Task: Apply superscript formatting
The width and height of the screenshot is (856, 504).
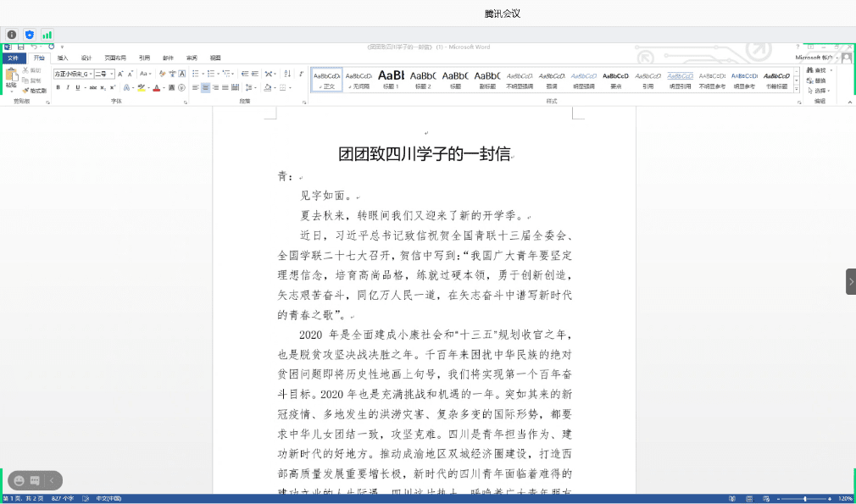Action: [x=113, y=88]
